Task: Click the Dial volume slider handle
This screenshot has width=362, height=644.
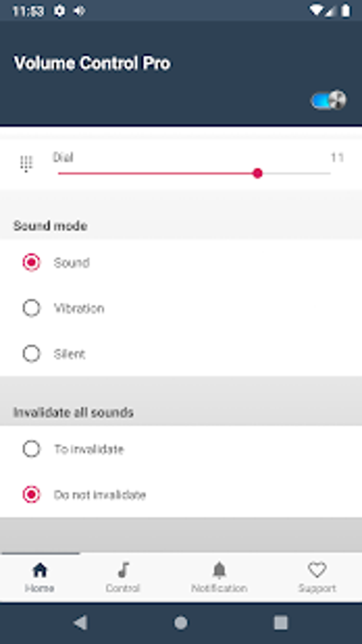Action: 258,173
